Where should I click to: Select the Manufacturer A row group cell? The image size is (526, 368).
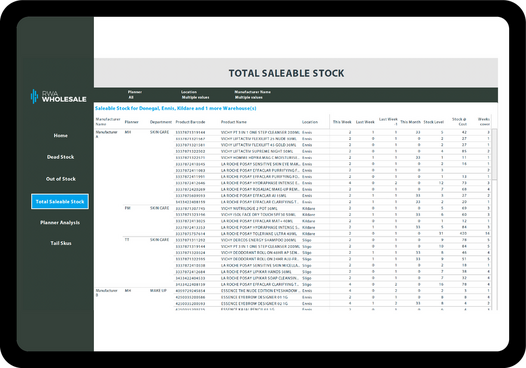[107, 134]
